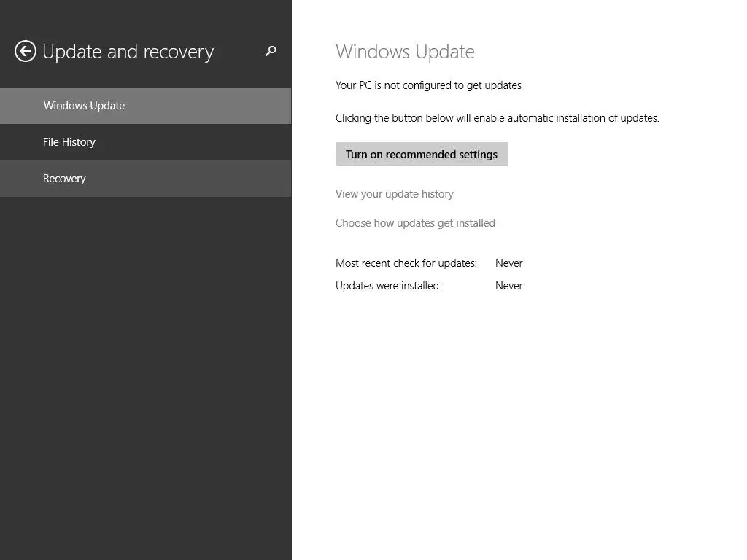The image size is (747, 560).
Task: Open the Recovery section
Action: tap(146, 179)
